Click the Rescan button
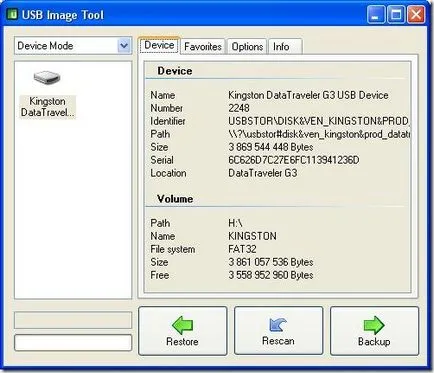 [x=278, y=331]
